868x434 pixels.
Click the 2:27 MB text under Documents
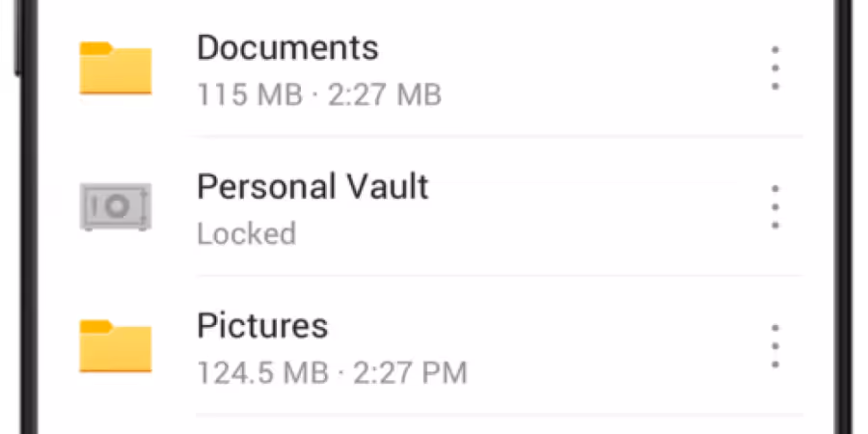(385, 95)
